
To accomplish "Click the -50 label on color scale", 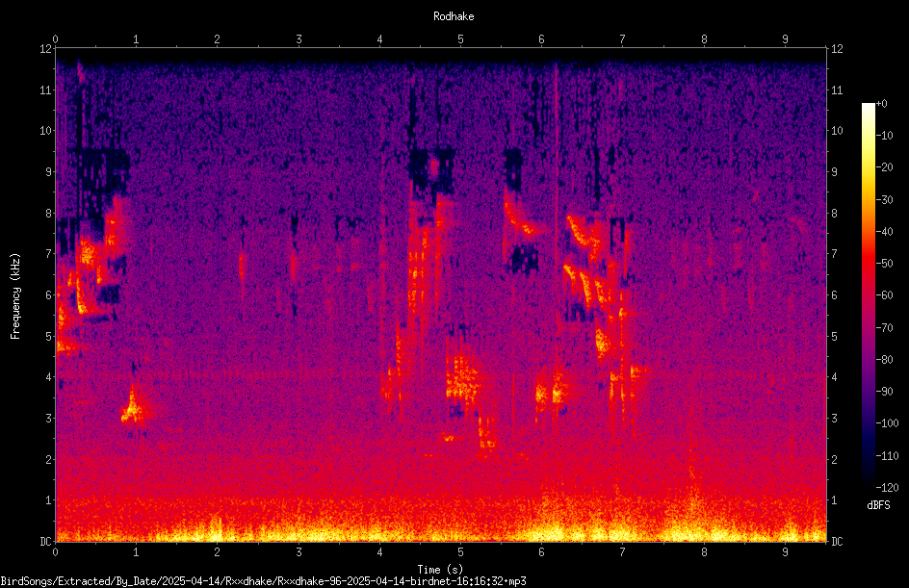I will (884, 264).
